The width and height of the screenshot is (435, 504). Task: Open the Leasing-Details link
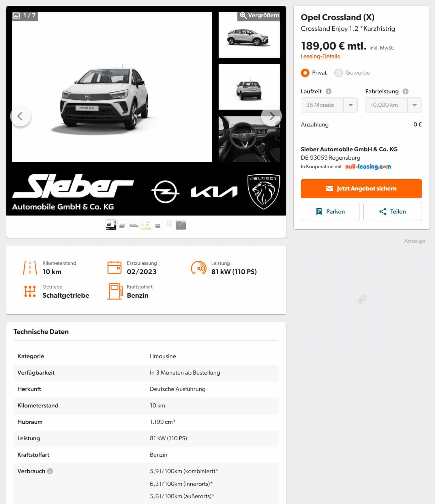coord(320,56)
